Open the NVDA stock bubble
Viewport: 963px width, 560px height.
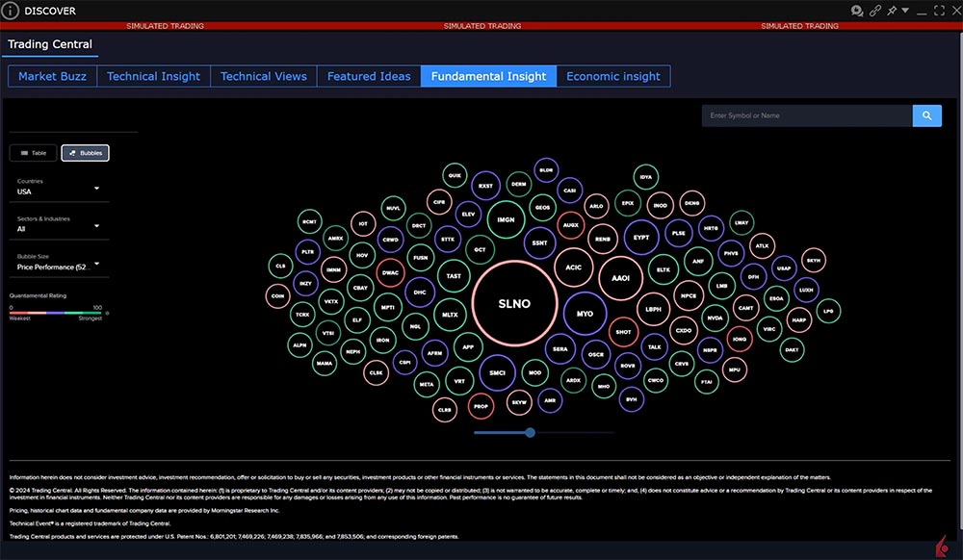[x=715, y=318]
